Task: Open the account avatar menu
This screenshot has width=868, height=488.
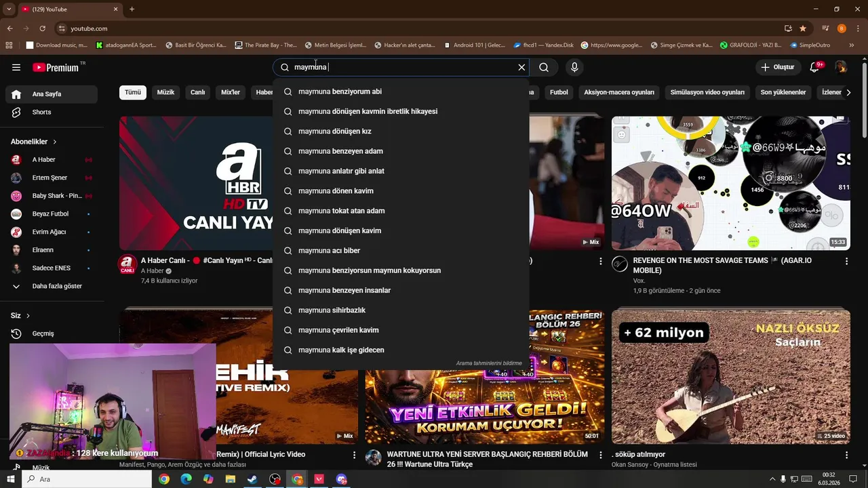Action: coord(841,67)
